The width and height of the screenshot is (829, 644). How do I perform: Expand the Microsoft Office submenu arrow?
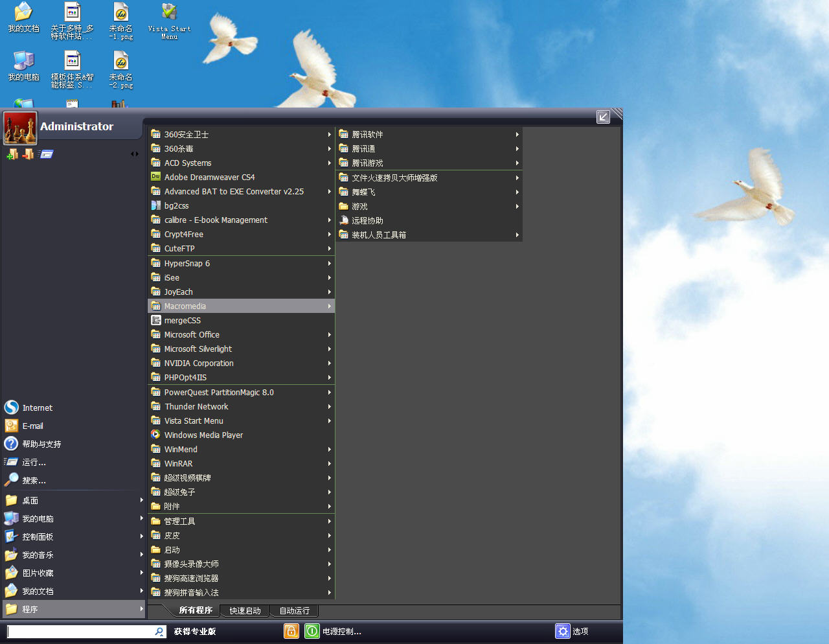tap(329, 334)
